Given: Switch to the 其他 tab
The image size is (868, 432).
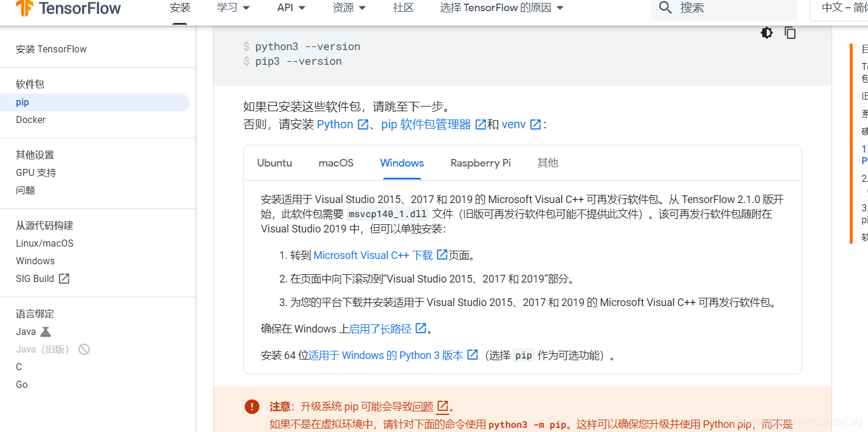Looking at the screenshot, I should (548, 163).
